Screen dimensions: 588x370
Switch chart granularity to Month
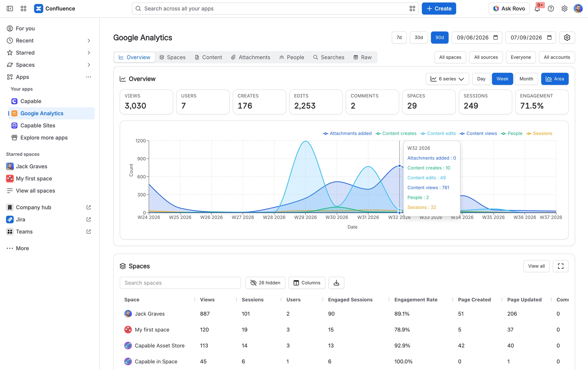tap(526, 79)
